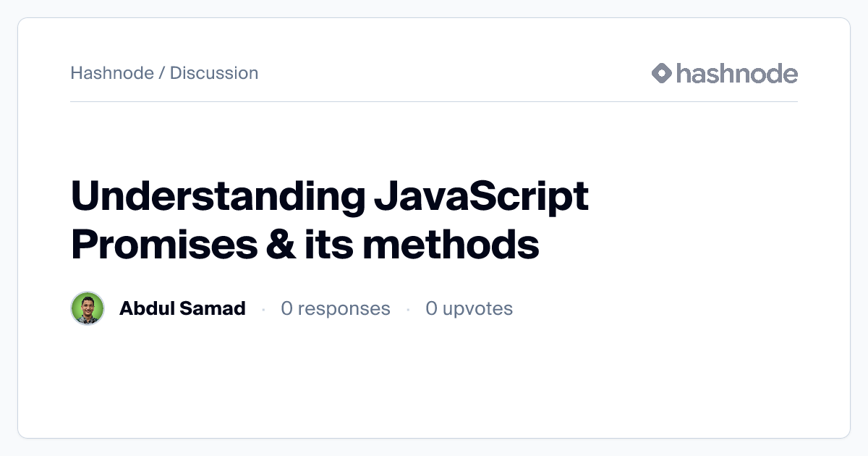Click the slash separator in breadcrumb
The height and width of the screenshot is (456, 868).
coord(162,73)
